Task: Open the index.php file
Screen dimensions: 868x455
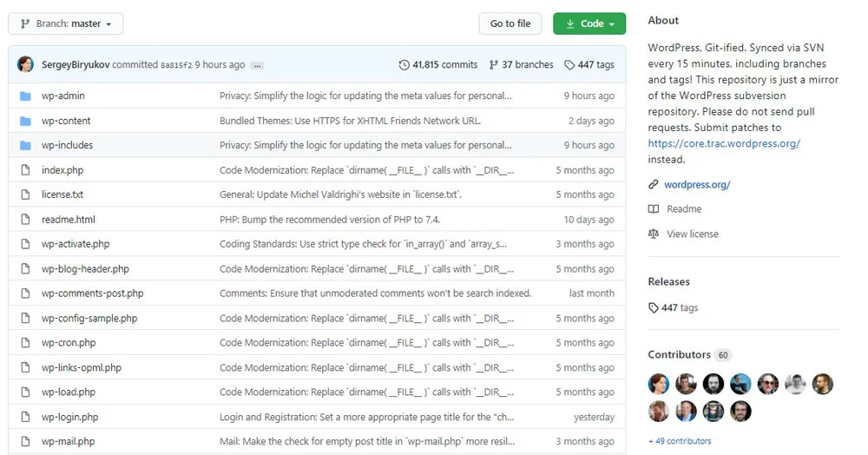Action: [x=62, y=170]
